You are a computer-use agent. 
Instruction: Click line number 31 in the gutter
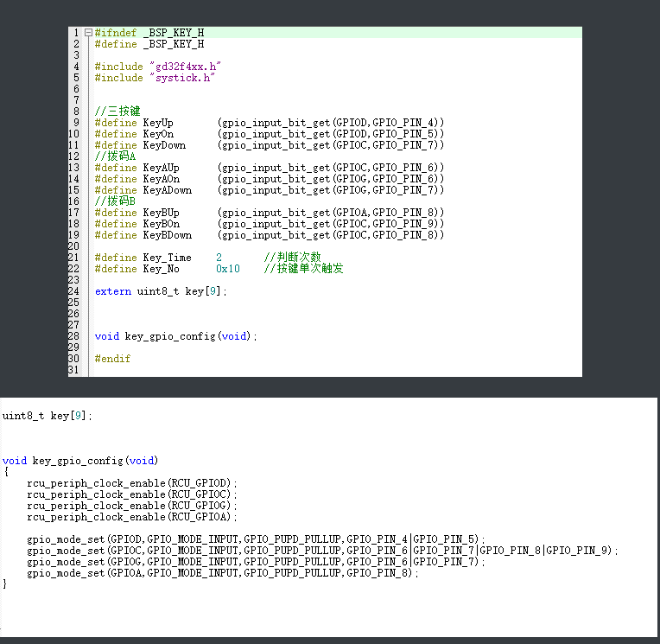(73, 370)
